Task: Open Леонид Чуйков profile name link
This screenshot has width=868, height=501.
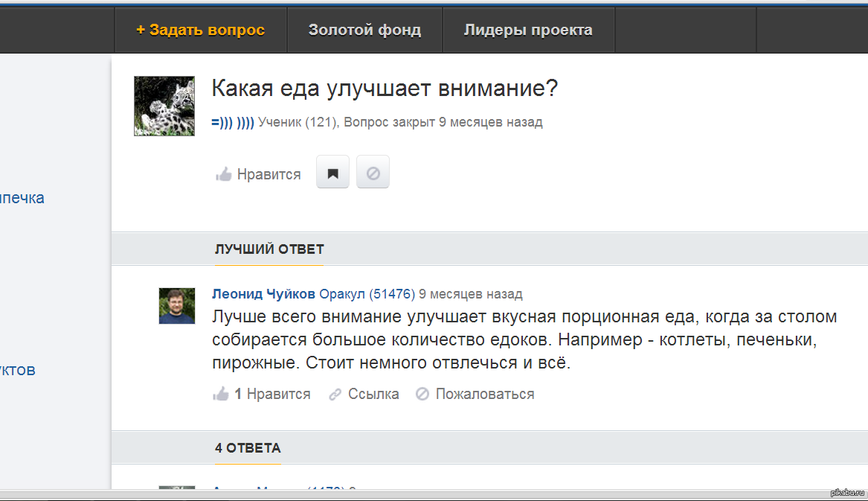Action: click(263, 294)
